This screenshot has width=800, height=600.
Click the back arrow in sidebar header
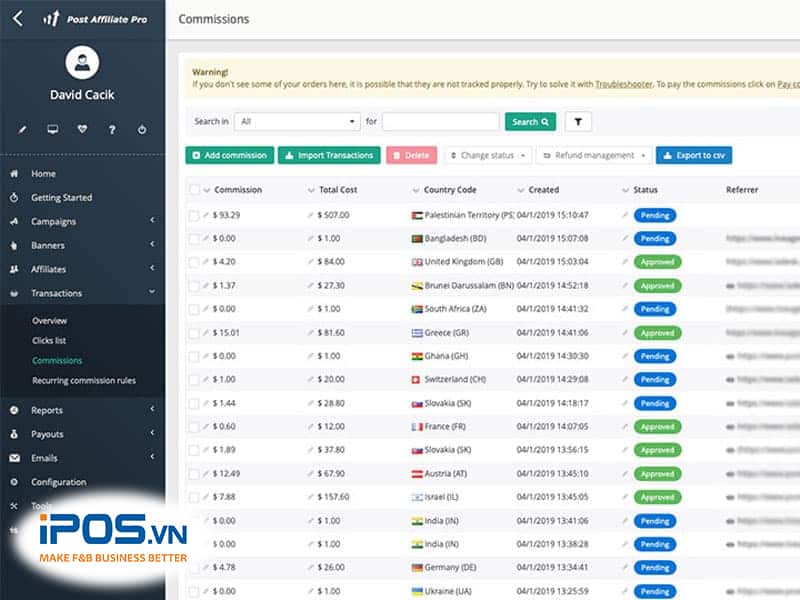(18, 18)
